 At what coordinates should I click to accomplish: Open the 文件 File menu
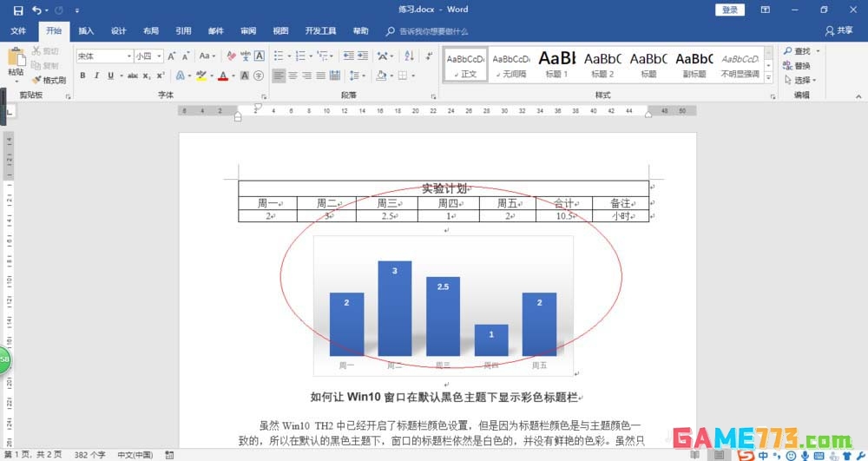[x=18, y=31]
